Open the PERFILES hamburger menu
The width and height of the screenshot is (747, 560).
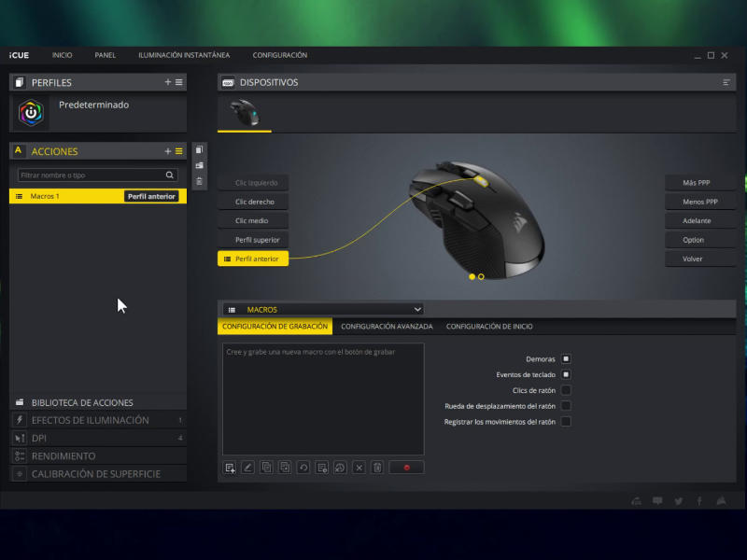coord(179,82)
